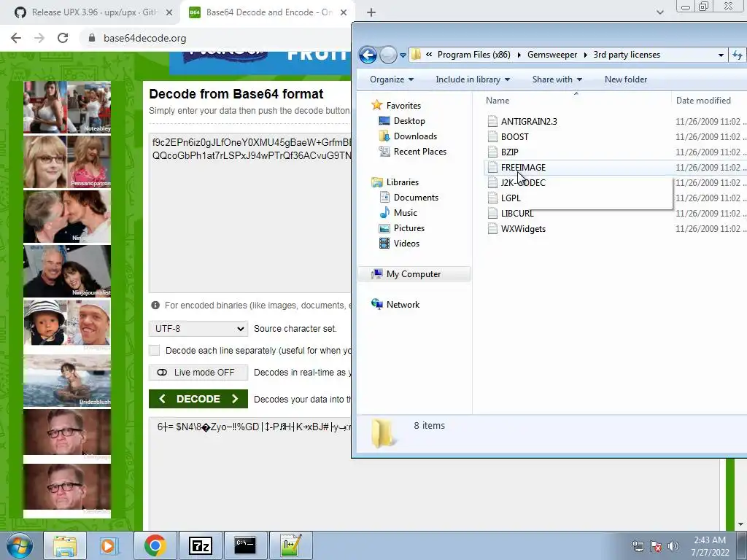Image resolution: width=747 pixels, height=560 pixels.
Task: Open a new Chrome tab
Action: [371, 13]
